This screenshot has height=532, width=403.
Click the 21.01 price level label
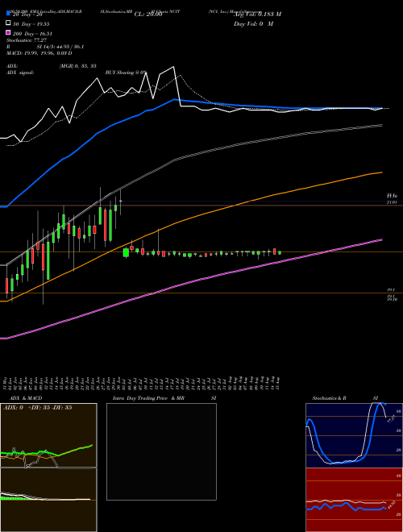(x=392, y=202)
